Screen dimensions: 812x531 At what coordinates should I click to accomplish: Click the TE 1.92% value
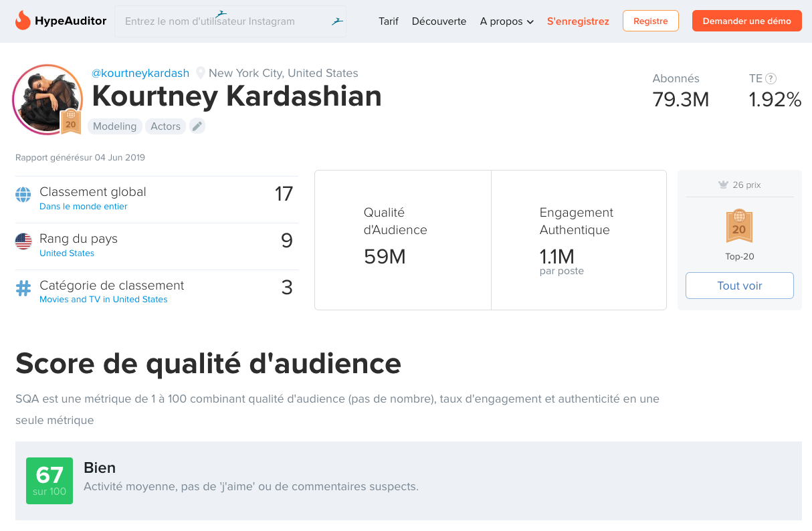pyautogui.click(x=775, y=100)
